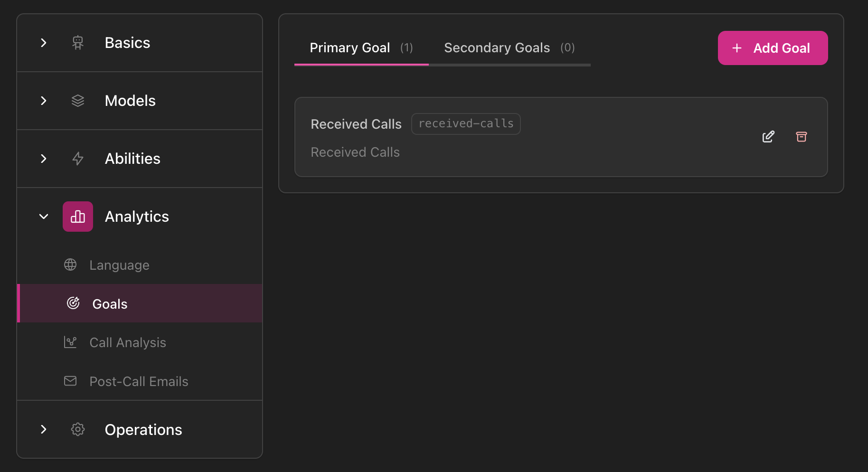Click the Post-Call Emails envelope icon
Viewport: 868px width, 472px height.
[x=70, y=381]
